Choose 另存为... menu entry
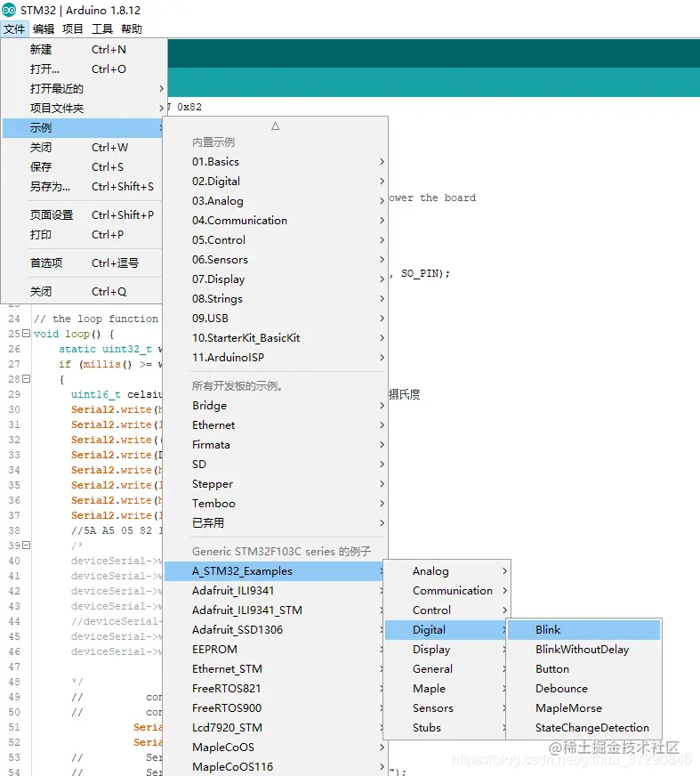The height and width of the screenshot is (776, 700). [83, 187]
